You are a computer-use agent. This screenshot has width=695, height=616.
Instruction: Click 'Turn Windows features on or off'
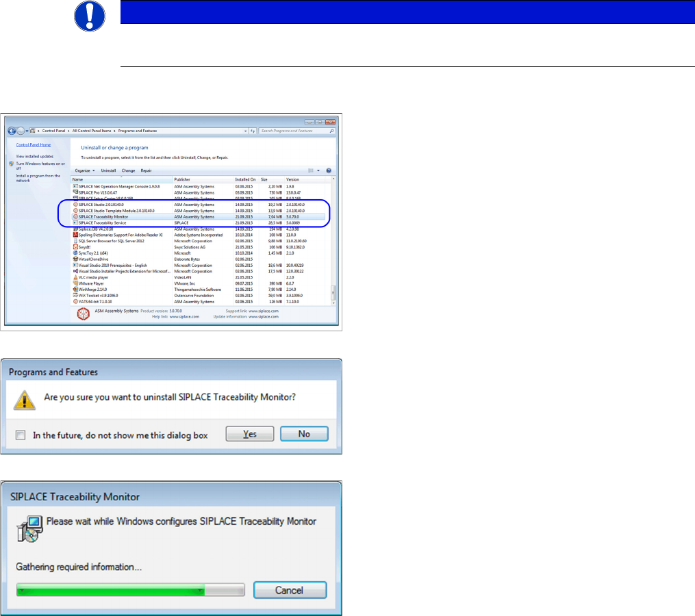point(40,166)
